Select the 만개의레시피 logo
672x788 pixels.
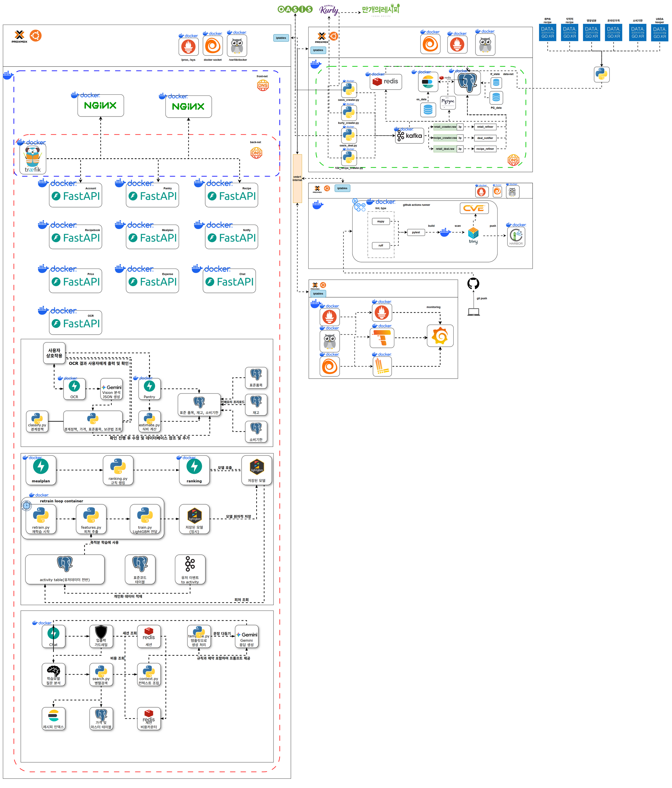point(381,10)
